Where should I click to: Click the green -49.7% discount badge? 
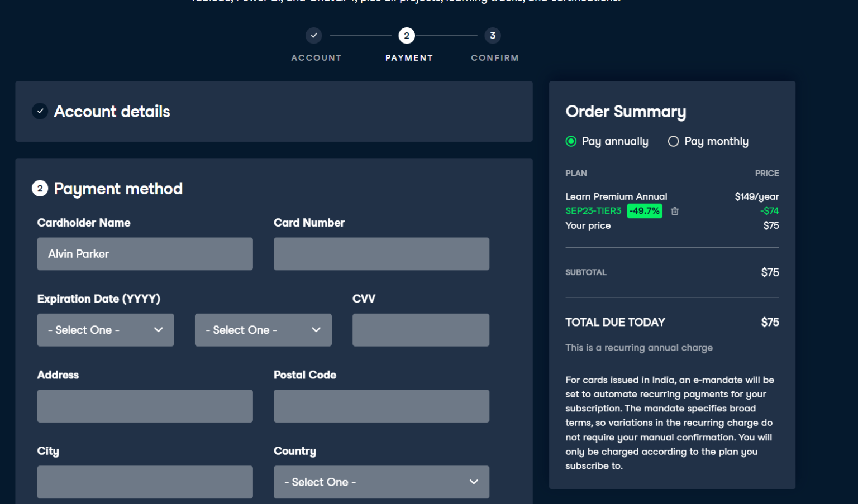(x=645, y=211)
